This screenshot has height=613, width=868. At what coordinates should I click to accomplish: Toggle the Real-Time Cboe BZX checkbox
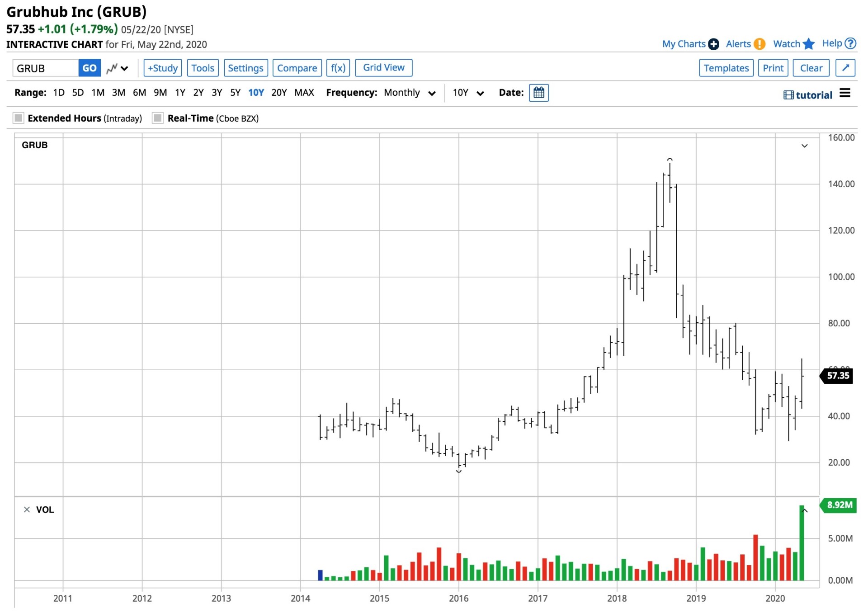tap(158, 118)
